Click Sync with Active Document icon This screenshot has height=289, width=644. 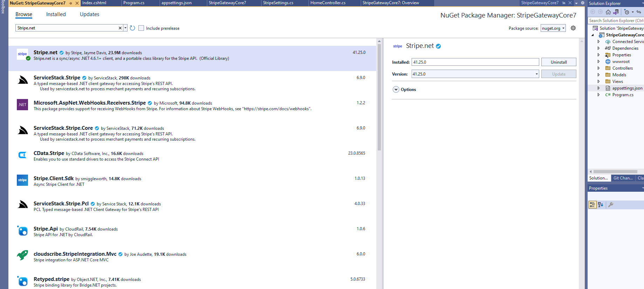(639, 12)
